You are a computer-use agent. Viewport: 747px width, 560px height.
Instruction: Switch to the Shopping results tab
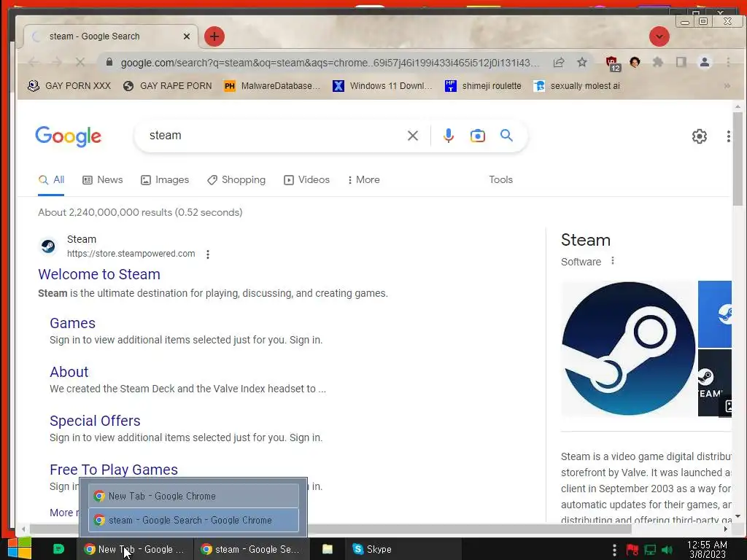point(236,180)
